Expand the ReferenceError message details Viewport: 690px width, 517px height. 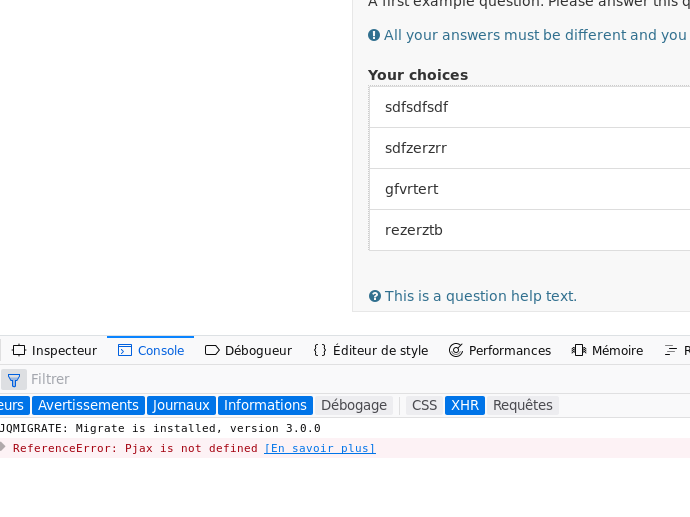pyautogui.click(x=3, y=447)
